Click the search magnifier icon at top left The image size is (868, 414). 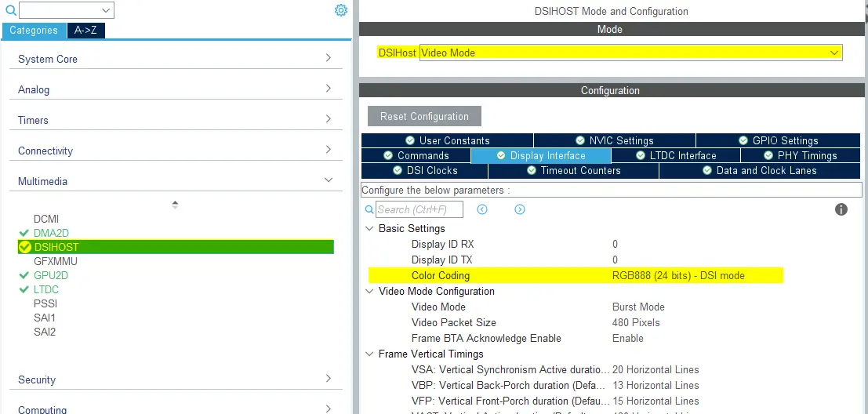[11, 10]
